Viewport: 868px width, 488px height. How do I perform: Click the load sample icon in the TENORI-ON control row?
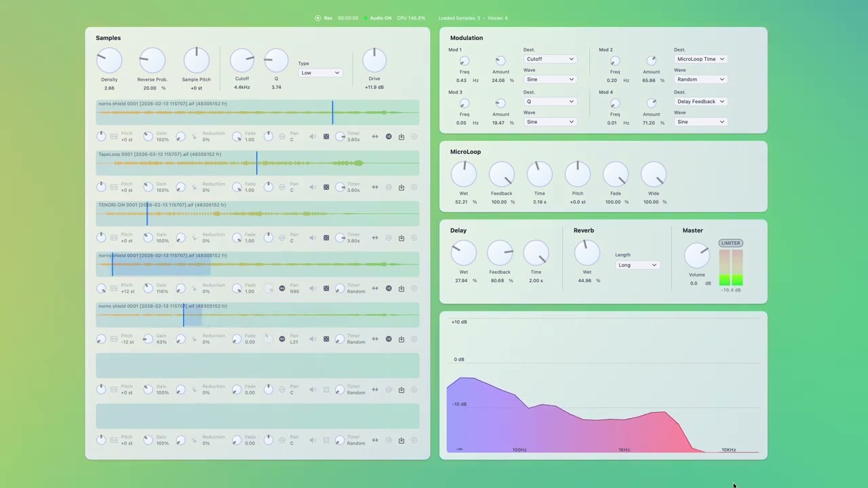pos(401,238)
